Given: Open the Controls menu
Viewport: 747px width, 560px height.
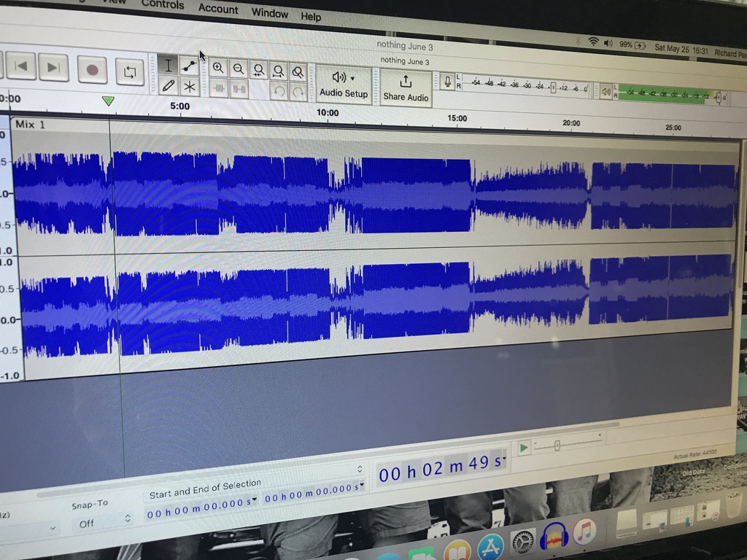Looking at the screenshot, I should (x=163, y=4).
